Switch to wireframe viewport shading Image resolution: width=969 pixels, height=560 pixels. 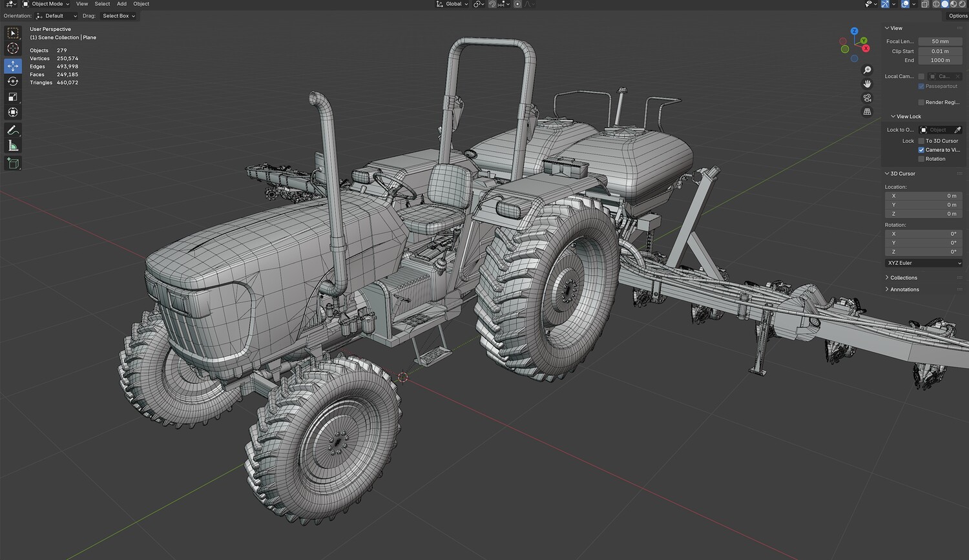[936, 4]
